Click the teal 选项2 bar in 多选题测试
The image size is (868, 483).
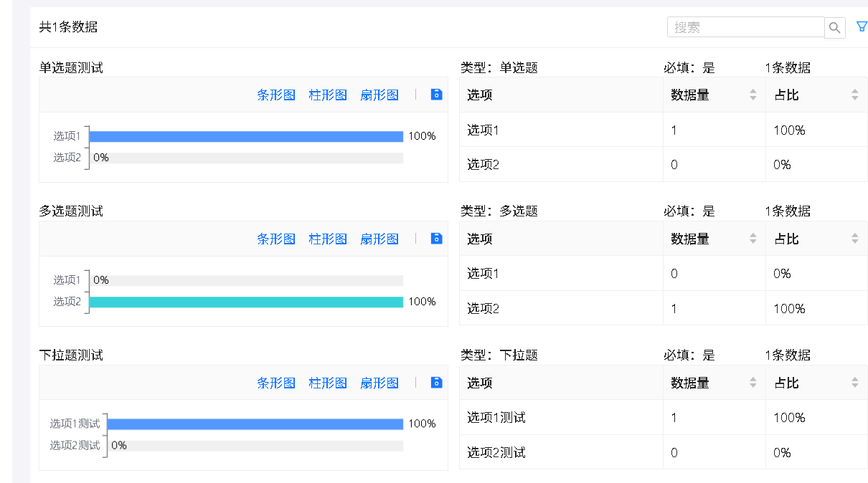tap(246, 302)
